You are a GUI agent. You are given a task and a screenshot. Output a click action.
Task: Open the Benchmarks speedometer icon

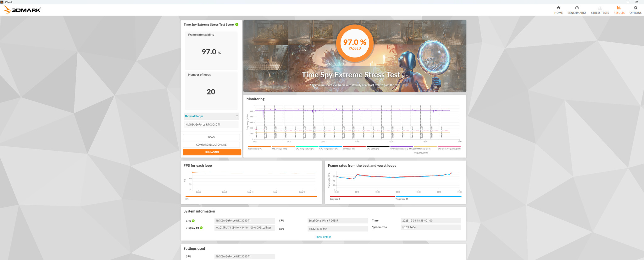point(577,8)
